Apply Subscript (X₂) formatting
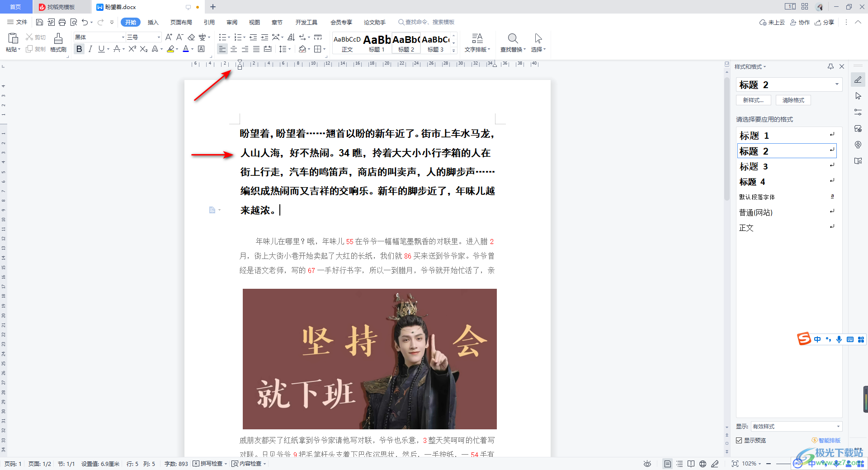868x470 pixels. point(144,49)
